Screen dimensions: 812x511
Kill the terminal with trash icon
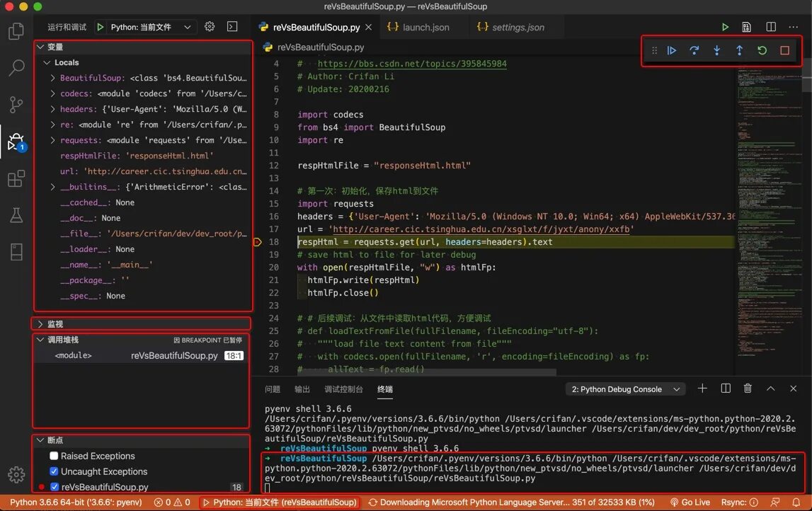pyautogui.click(x=748, y=389)
